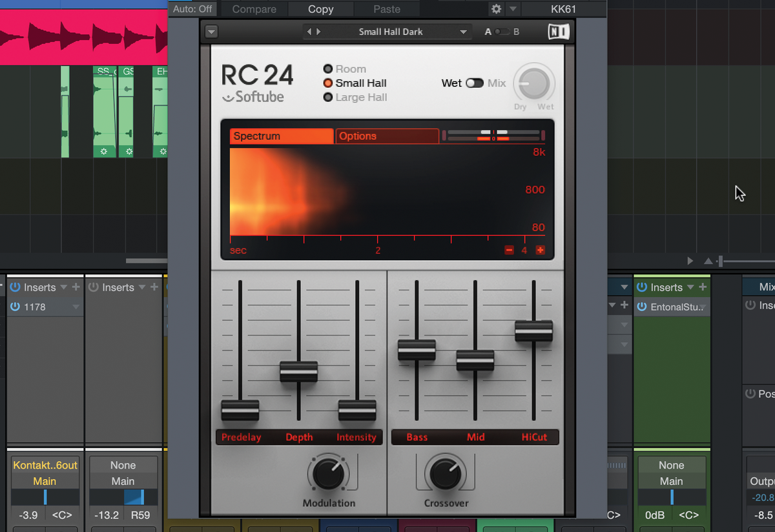Click the Native Instruments logo icon
775x532 pixels.
[558, 31]
